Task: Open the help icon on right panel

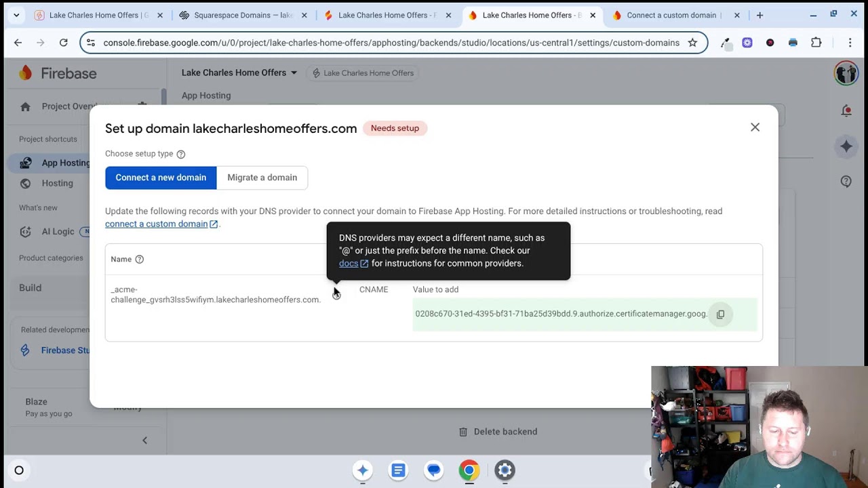Action: pyautogui.click(x=846, y=181)
